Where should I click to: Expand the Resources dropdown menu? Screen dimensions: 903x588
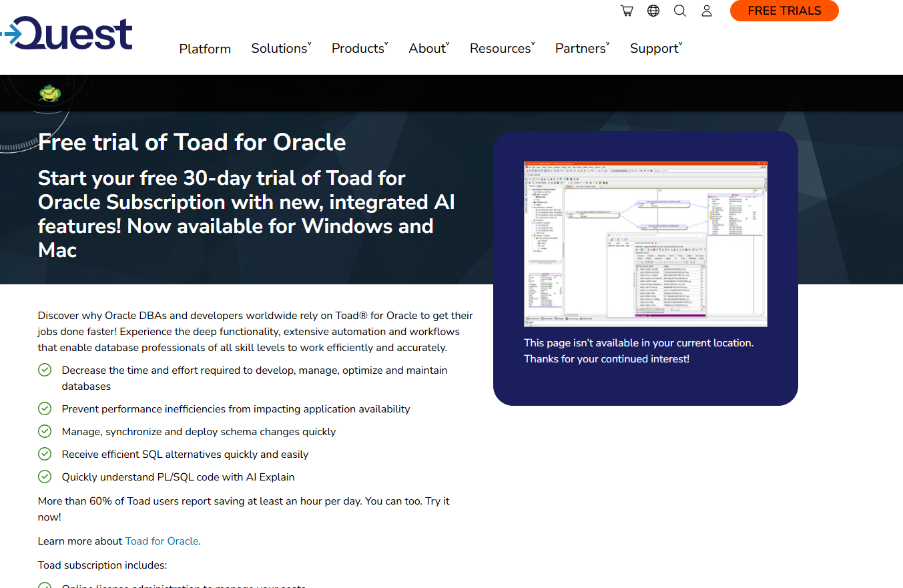[x=503, y=49]
